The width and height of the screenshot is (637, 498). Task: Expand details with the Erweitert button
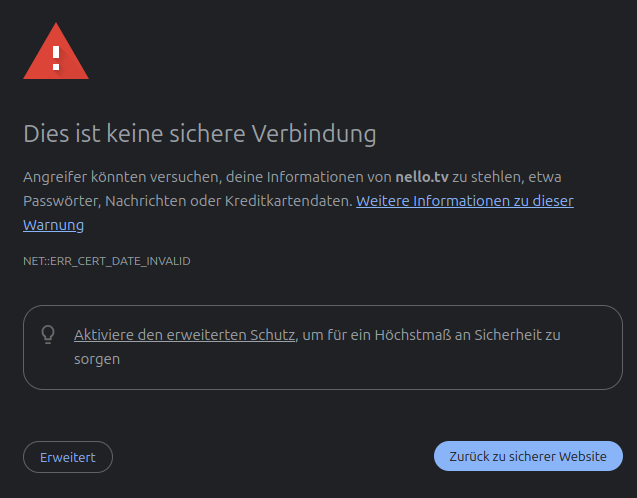coord(68,457)
